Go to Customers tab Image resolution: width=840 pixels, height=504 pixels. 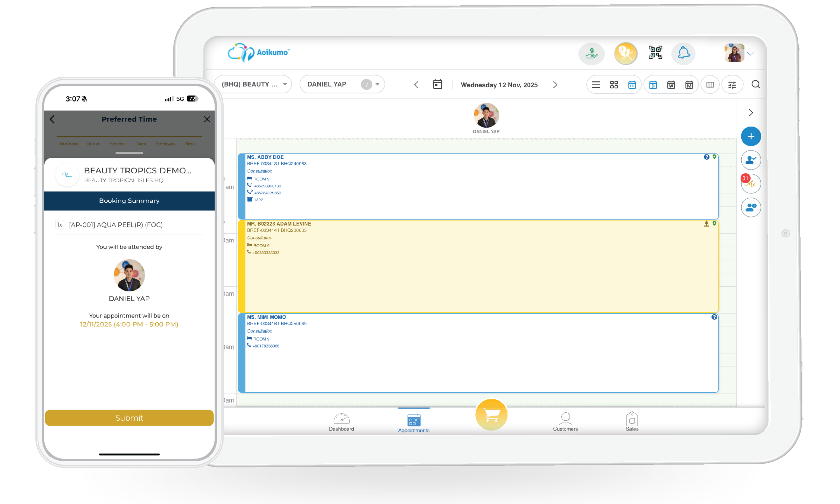(x=565, y=421)
